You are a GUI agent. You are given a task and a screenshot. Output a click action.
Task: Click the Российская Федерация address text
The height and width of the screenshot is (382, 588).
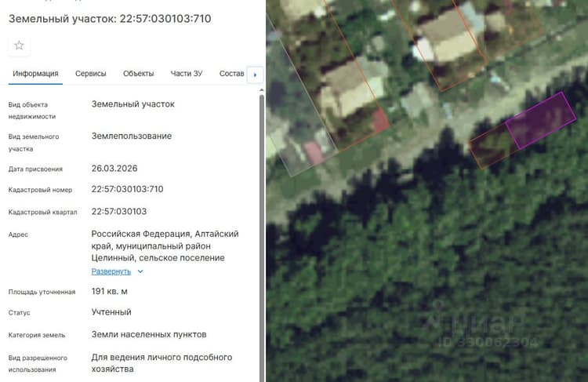165,246
